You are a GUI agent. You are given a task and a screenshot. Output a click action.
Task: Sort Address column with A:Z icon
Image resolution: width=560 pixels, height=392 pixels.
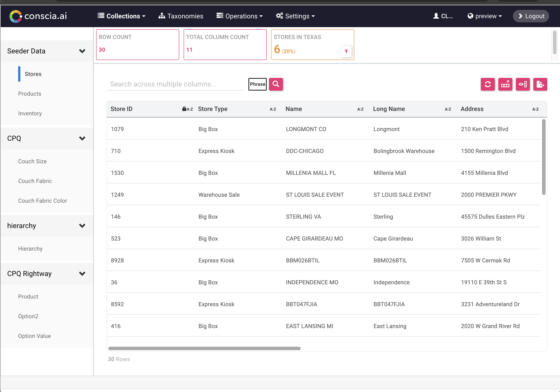click(536, 109)
